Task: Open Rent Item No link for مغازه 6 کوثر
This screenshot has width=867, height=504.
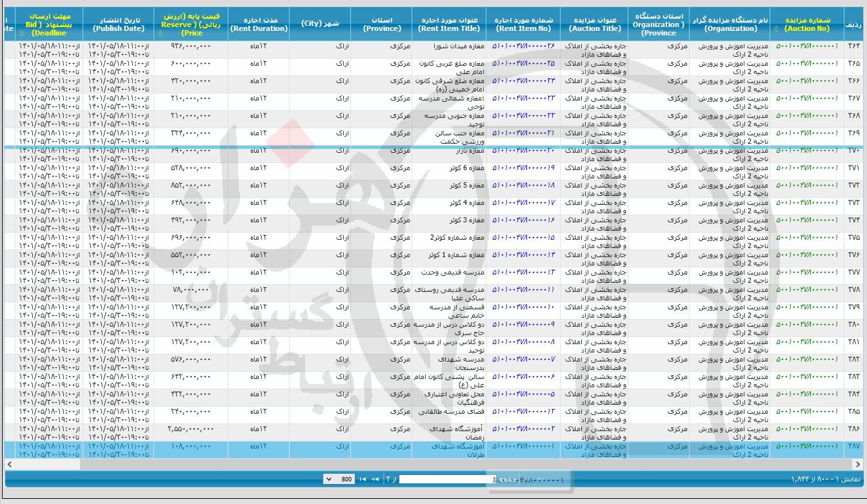Action: click(x=523, y=168)
